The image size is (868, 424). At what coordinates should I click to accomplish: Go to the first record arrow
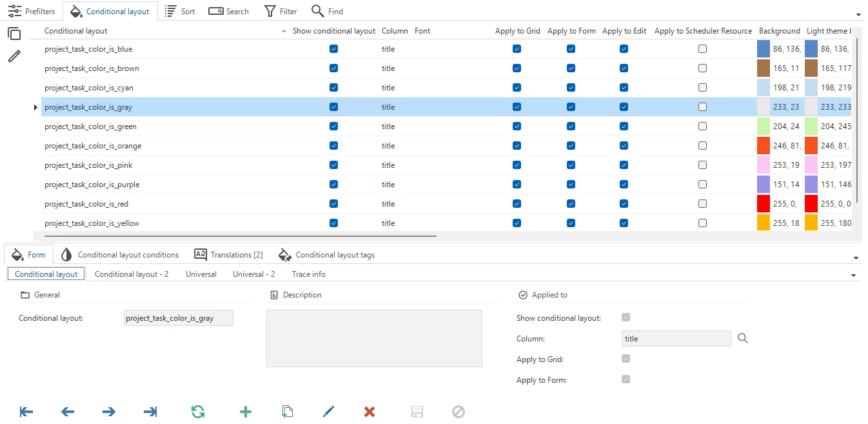[x=26, y=412]
